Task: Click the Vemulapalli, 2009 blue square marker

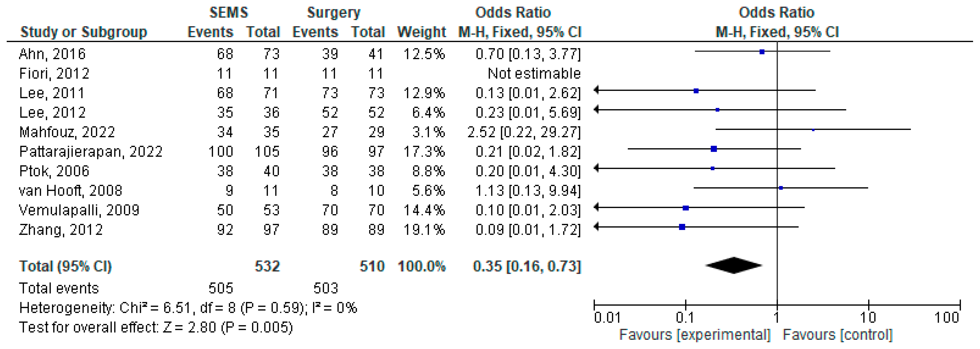Action: pos(685,208)
